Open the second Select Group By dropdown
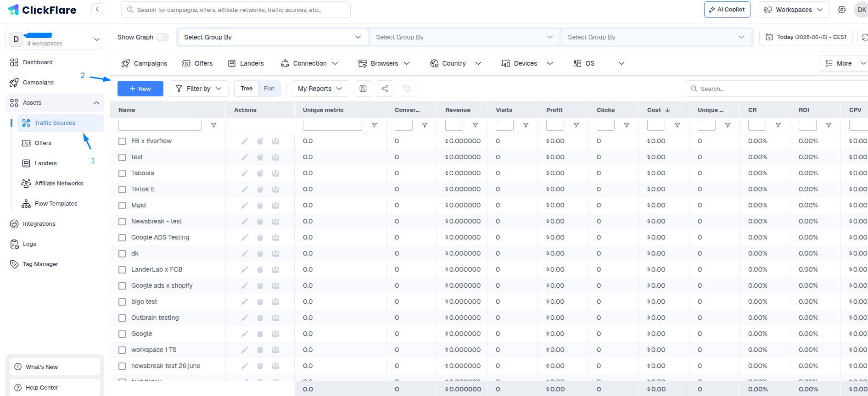The height and width of the screenshot is (396, 868). pyautogui.click(x=465, y=37)
